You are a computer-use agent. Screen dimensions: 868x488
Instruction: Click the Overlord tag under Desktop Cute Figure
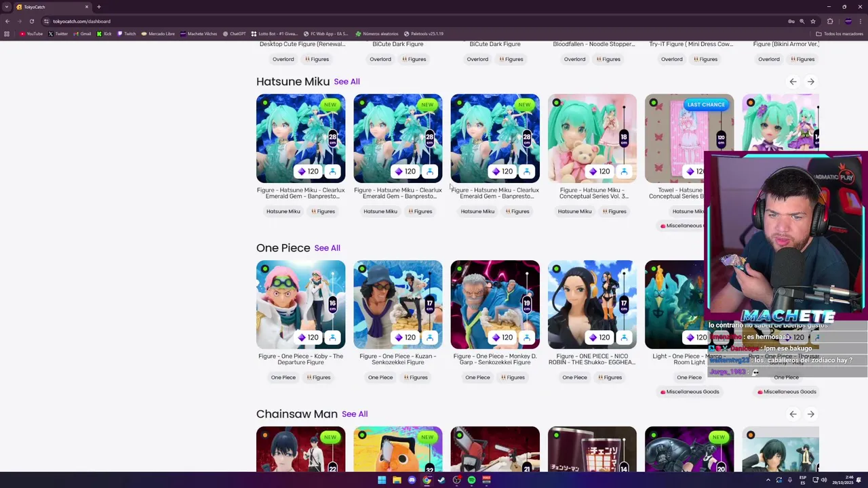(283, 59)
